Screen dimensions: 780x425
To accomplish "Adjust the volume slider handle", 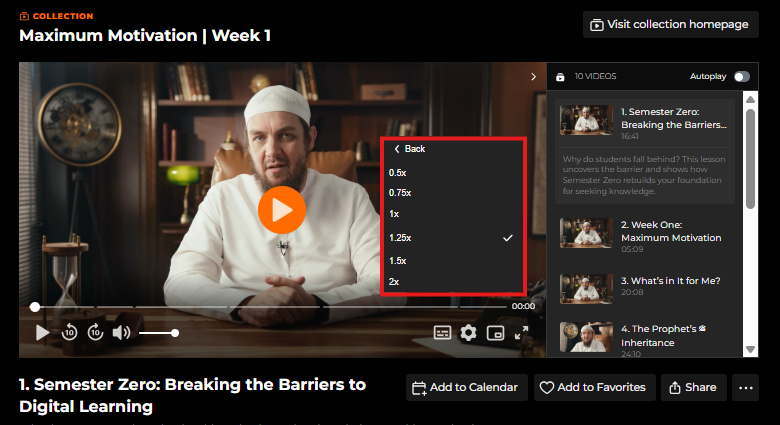I will (175, 333).
